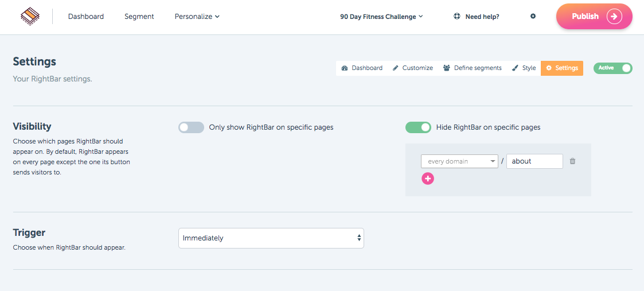Click the lifebuoy Need help icon

point(456,17)
